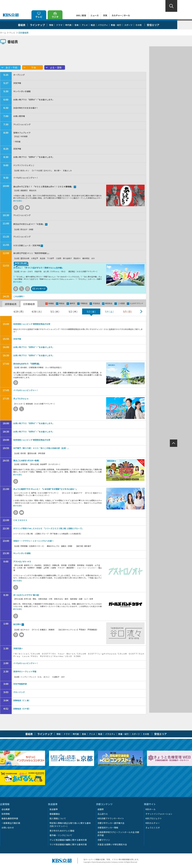Viewport: 192px width, 868px height.
Task: Open web icon for きょうとDays program
Action: [16, 409]
